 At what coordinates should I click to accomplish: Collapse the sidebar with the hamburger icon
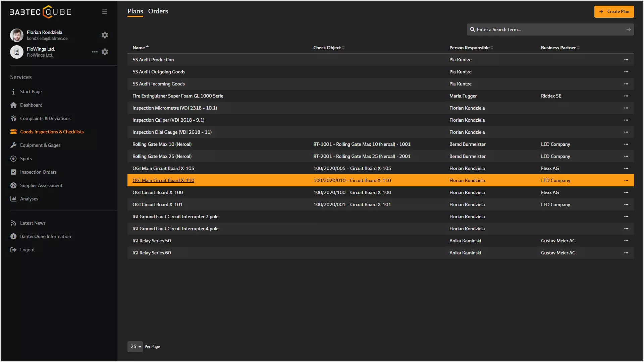105,12
